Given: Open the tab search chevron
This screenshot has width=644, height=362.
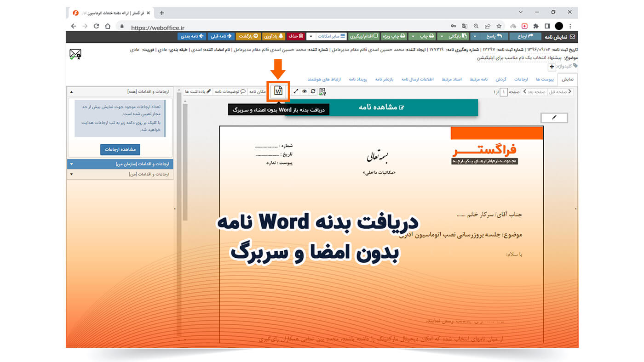Looking at the screenshot, I should (x=521, y=12).
